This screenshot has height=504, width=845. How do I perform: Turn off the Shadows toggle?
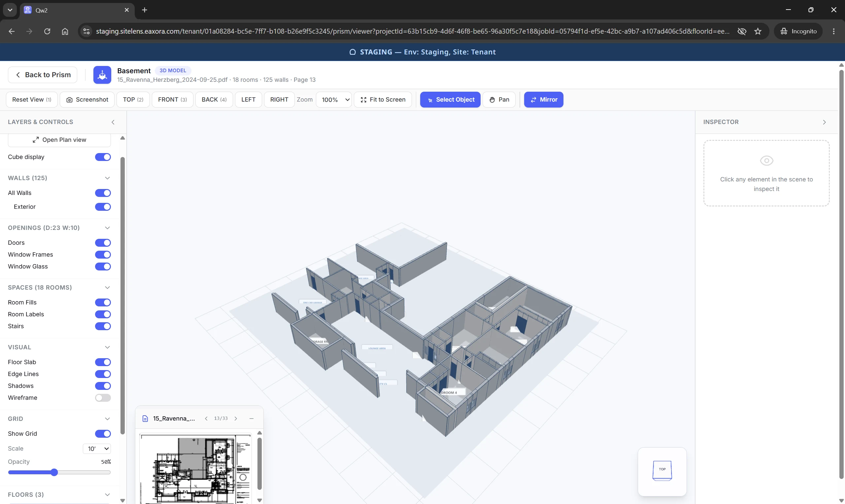(103, 386)
